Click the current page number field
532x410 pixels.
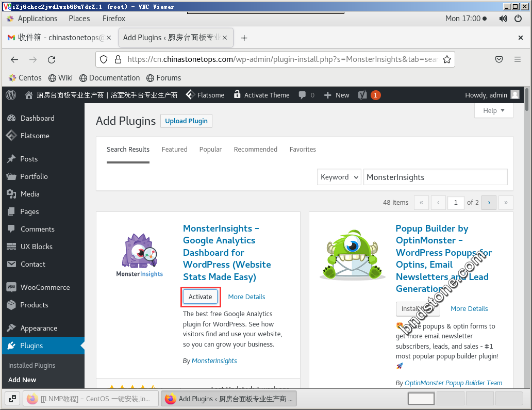click(456, 203)
